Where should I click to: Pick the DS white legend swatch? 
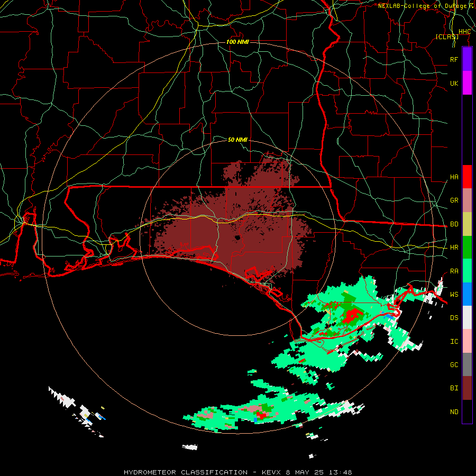pyautogui.click(x=467, y=317)
